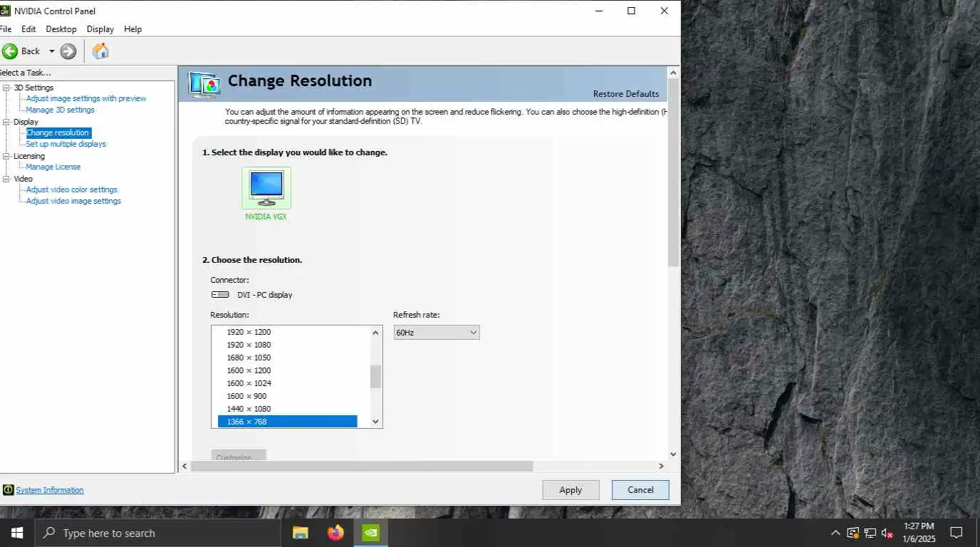This screenshot has height=547, width=980.
Task: Open Manage 3D settings
Action: tap(61, 110)
